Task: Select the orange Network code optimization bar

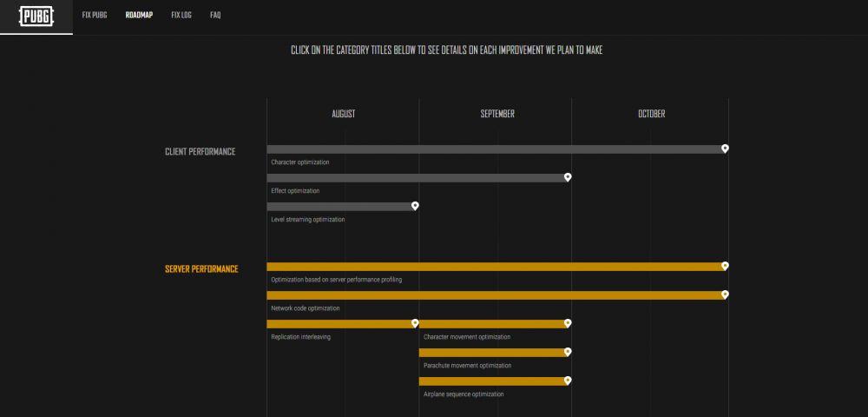Action: [497, 295]
